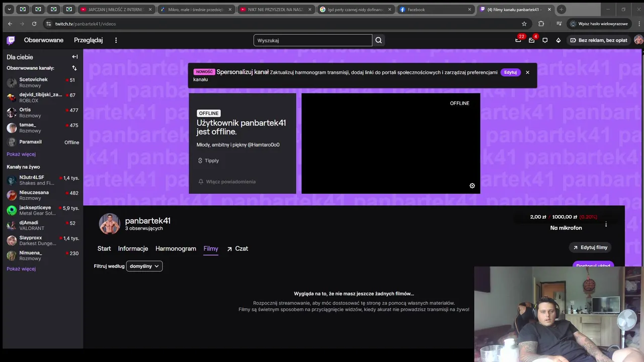Open a new browser tab with plus
Screen dimensions: 644x362
561,9
